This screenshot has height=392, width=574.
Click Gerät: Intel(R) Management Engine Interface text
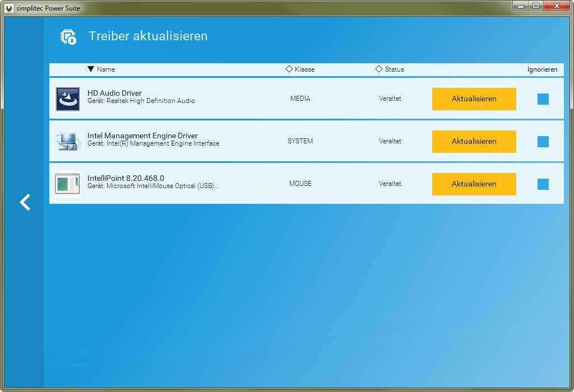point(153,143)
